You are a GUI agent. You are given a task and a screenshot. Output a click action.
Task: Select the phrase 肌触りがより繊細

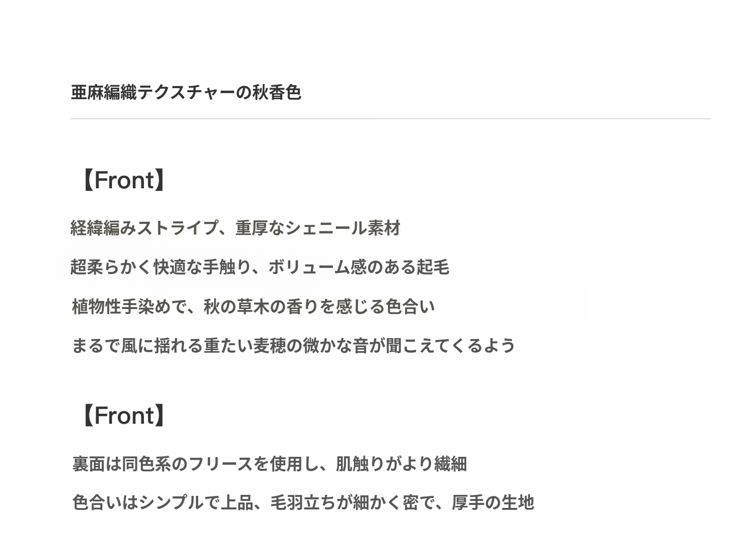pos(401,464)
